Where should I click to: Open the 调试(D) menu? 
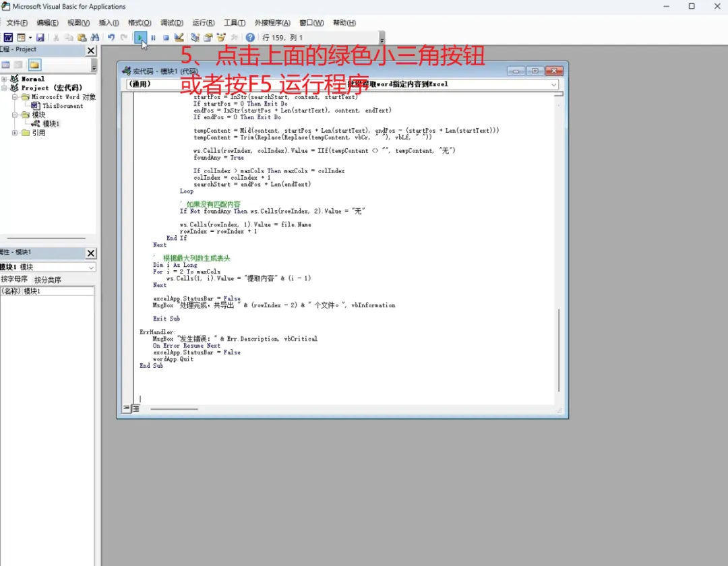172,23
